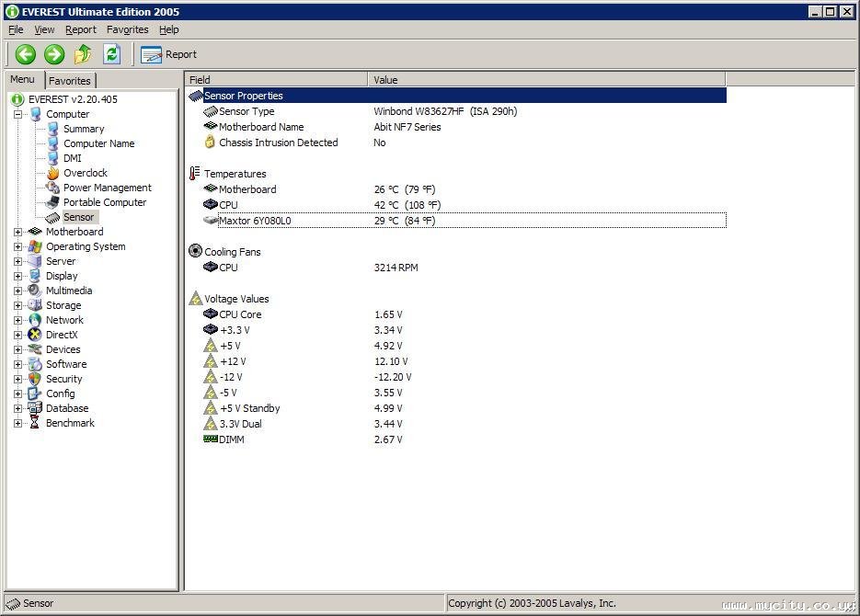860x616 pixels.
Task: Expand the Network tree node
Action: [x=17, y=320]
